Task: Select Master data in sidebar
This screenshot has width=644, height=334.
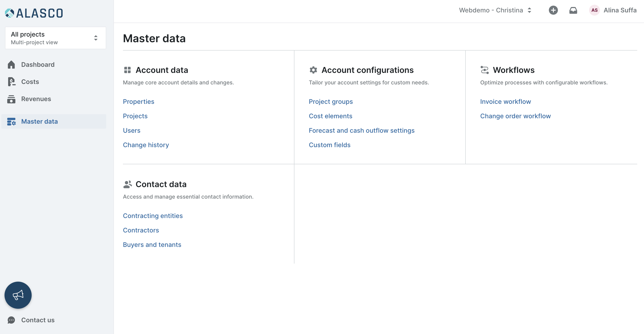Action: [x=54, y=122]
